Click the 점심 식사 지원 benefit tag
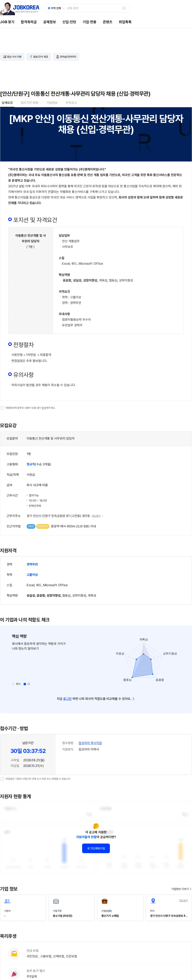Image resolution: width=192 pixels, height=980 pixels. pyautogui.click(x=12, y=57)
